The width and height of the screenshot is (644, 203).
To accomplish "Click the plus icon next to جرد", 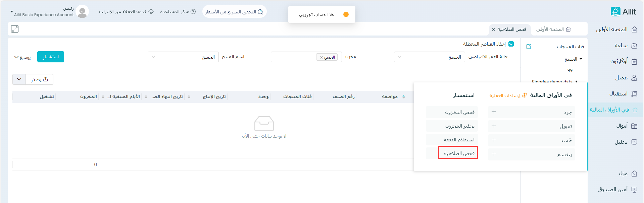I will pyautogui.click(x=494, y=112).
